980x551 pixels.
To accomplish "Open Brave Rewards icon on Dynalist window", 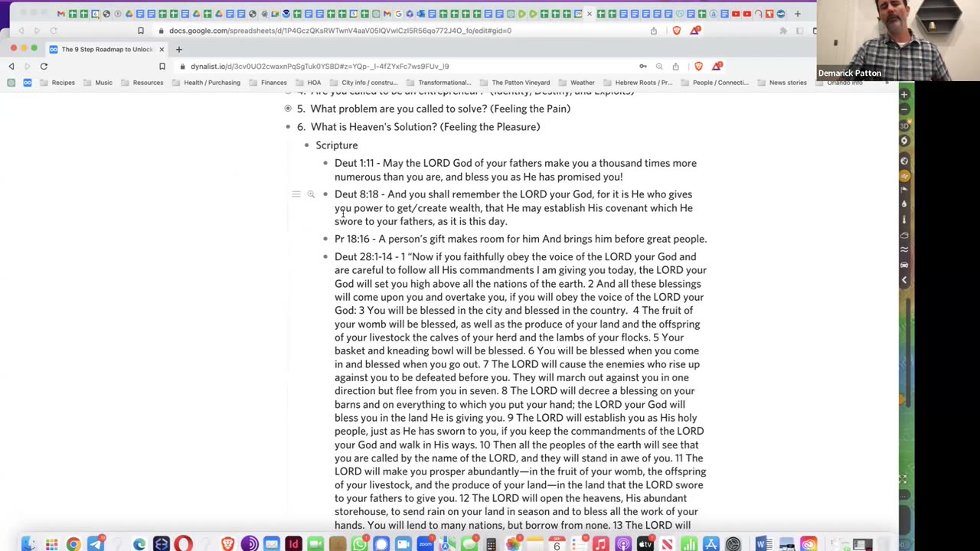I will [x=717, y=67].
